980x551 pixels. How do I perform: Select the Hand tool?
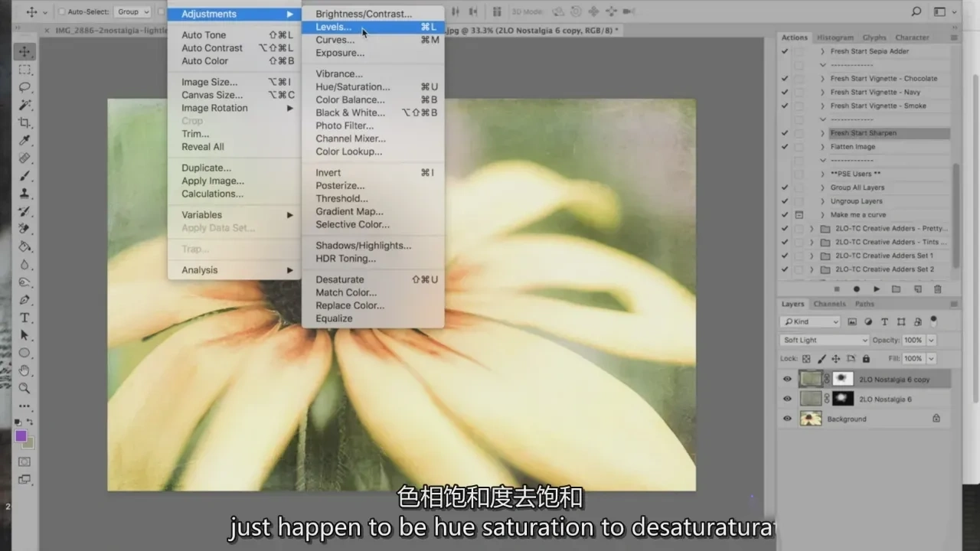[x=25, y=370]
